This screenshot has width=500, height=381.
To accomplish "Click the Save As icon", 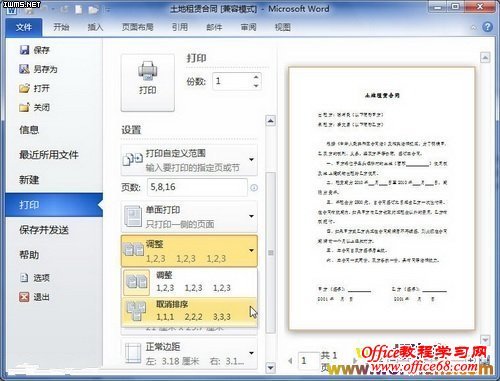I will 24,69.
